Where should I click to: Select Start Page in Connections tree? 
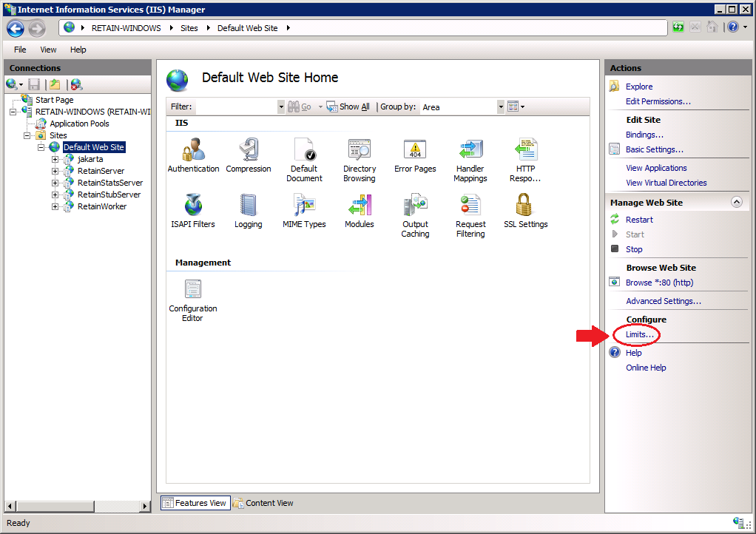click(55, 100)
